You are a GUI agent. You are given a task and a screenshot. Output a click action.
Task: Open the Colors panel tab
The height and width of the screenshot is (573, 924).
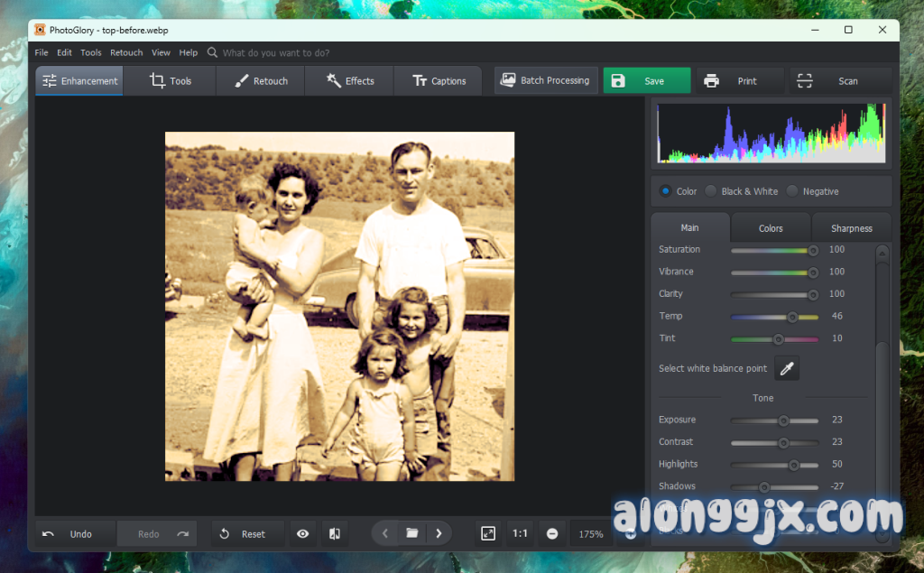click(x=771, y=228)
